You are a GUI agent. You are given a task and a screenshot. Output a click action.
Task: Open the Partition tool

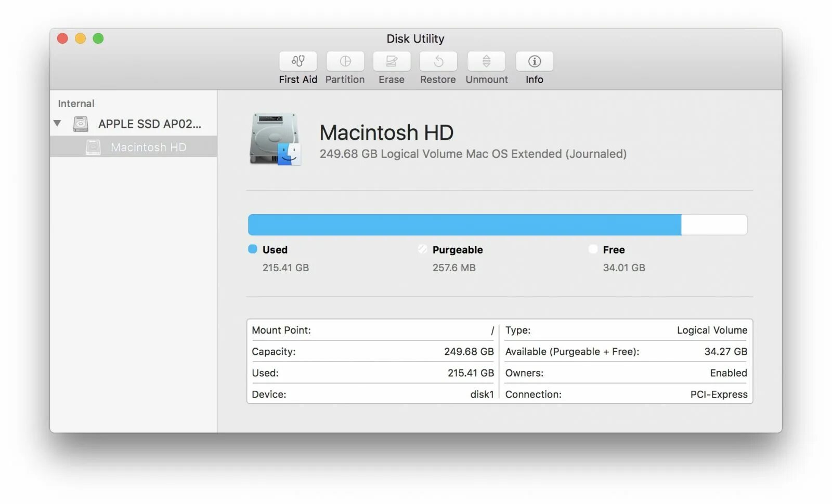click(x=345, y=68)
